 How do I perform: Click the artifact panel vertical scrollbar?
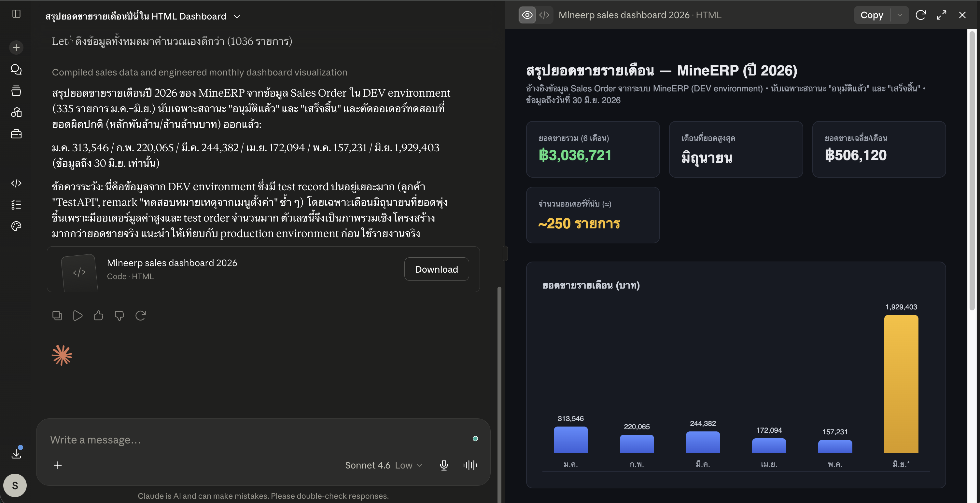[x=973, y=171]
